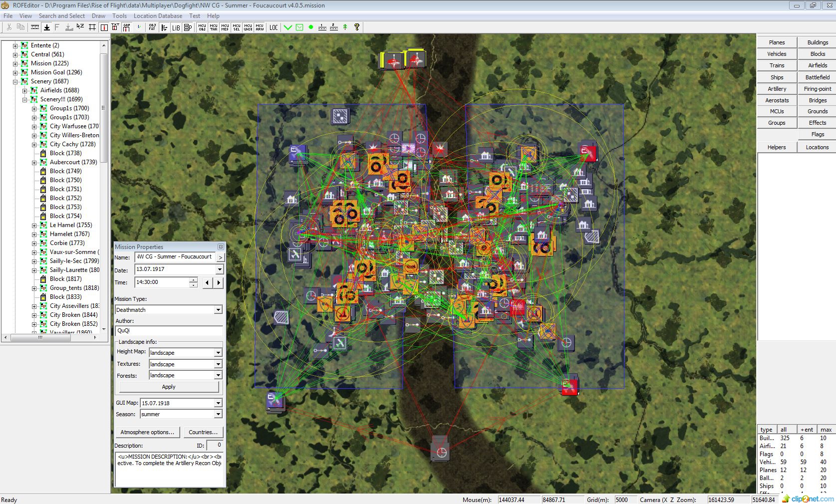836x504 pixels.
Task: Open the Date dropdown in Mission Properties
Action: click(220, 269)
